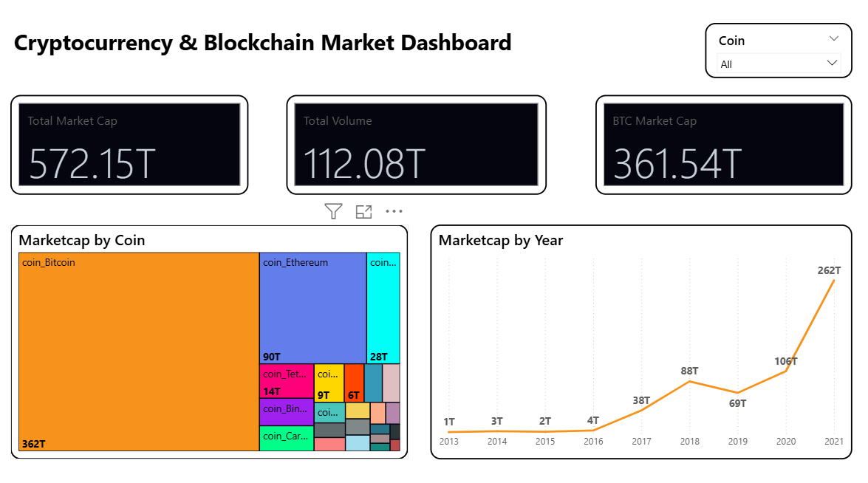Select the blue coin_Ethereum treemap tile
The image size is (868, 483).
[x=312, y=308]
